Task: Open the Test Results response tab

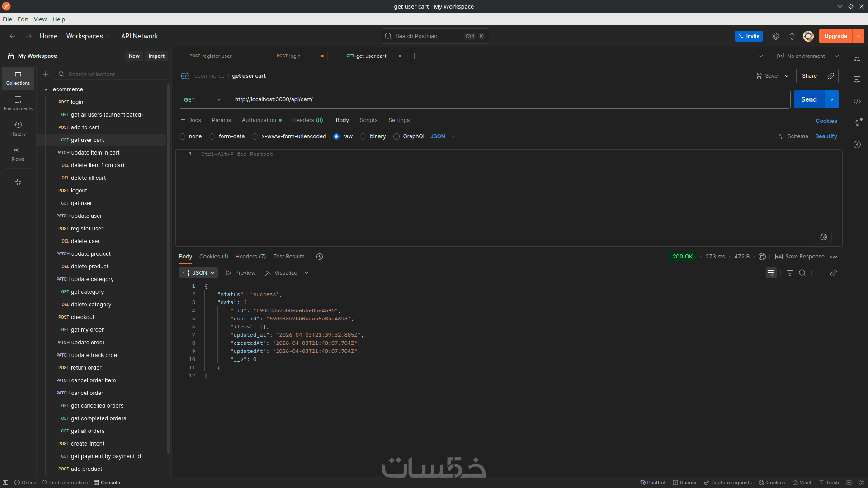Action: 288,257
